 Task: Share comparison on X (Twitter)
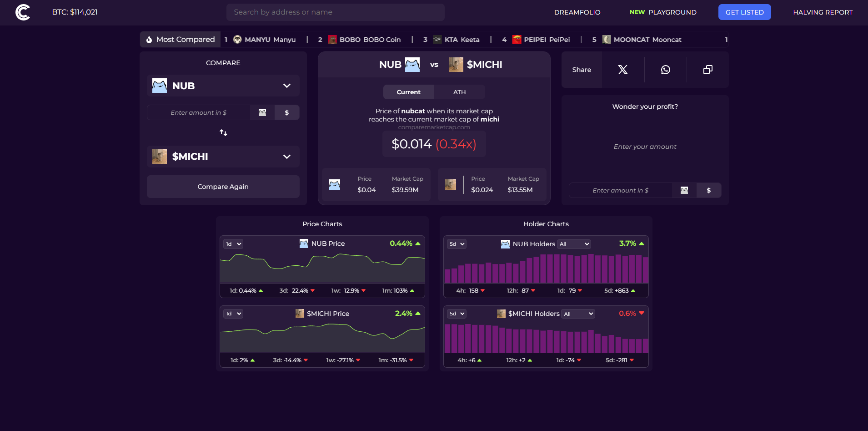[x=622, y=70]
